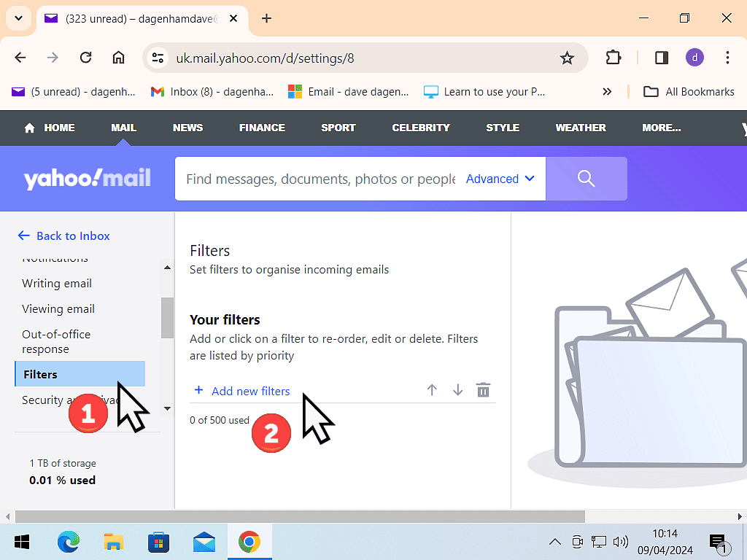Image resolution: width=747 pixels, height=560 pixels.
Task: Go to the browser home page
Action: [x=118, y=58]
